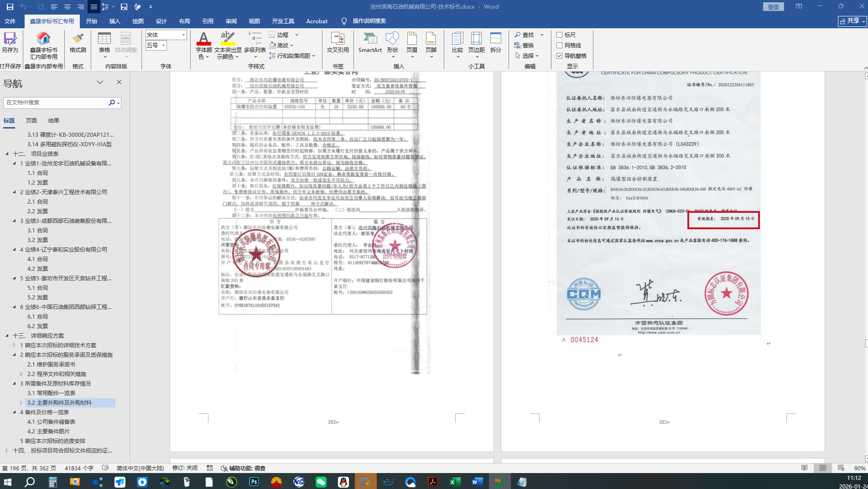Image resolution: width=868 pixels, height=489 pixels.
Task: Jump to heading 4.2 主要备件图片
Action: [x=48, y=431]
